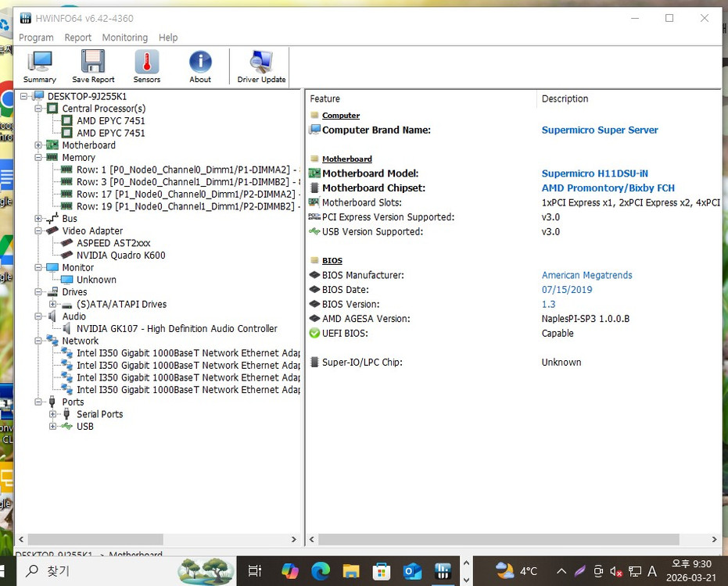Viewport: 728px width, 586px height.
Task: Open File Explorer from the taskbar
Action: click(351, 571)
